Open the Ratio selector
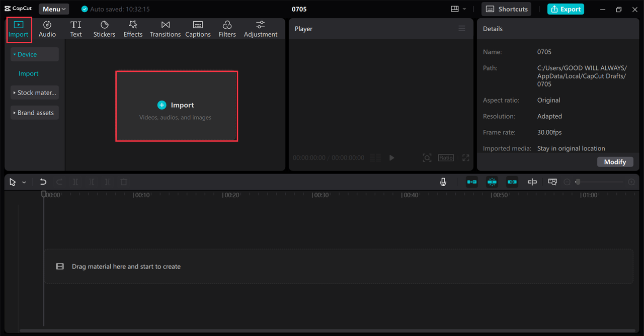The width and height of the screenshot is (644, 336). click(x=446, y=157)
